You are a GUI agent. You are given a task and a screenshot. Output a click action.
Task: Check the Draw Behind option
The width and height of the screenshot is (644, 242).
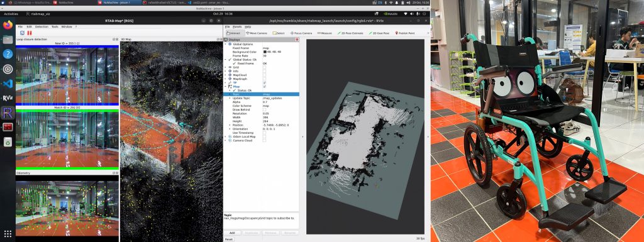point(264,109)
